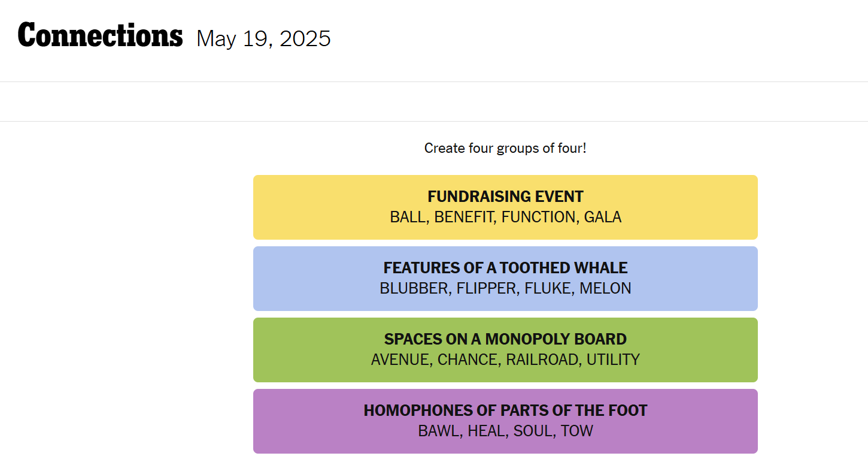Click the Connections game title
The image size is (868, 468).
click(100, 36)
